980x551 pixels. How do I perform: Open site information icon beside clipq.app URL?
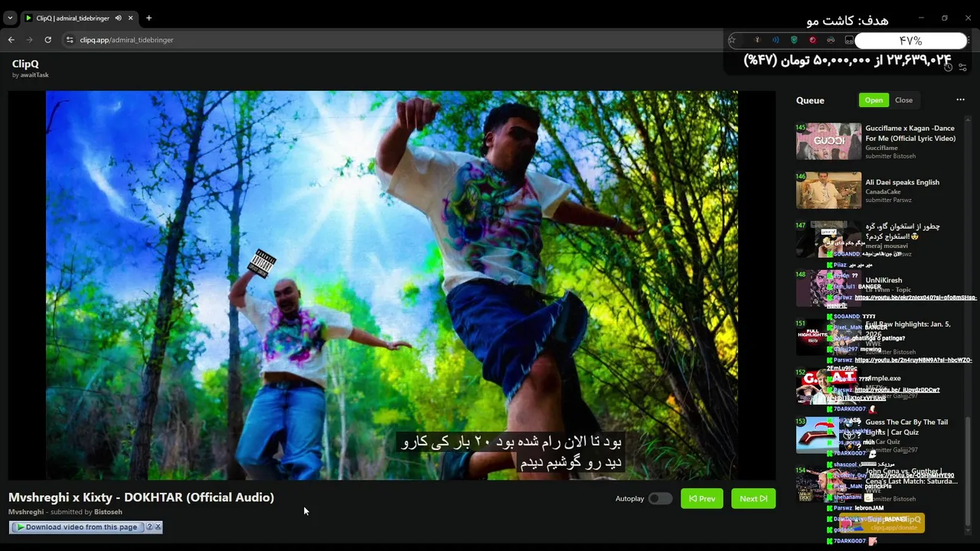point(69,40)
